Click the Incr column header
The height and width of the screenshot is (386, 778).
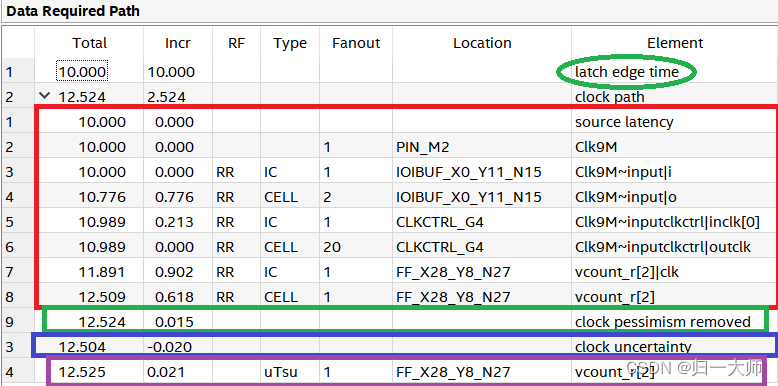coord(178,43)
